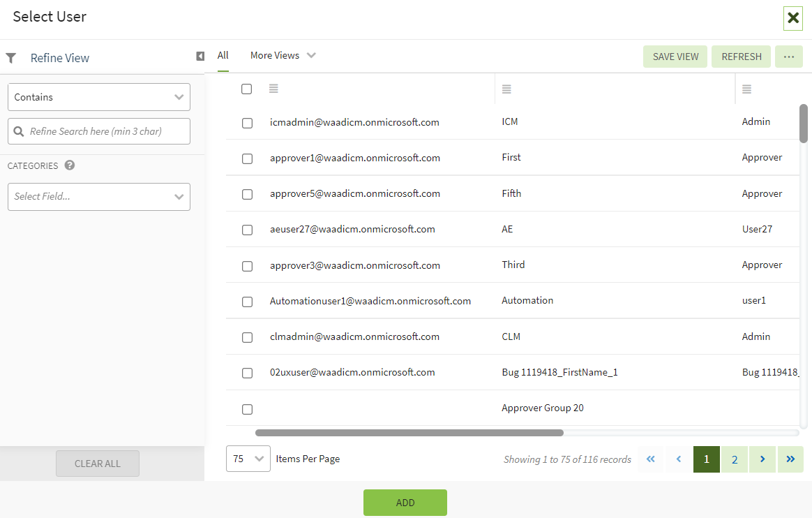
Task: Switch to the All tab
Action: [223, 56]
